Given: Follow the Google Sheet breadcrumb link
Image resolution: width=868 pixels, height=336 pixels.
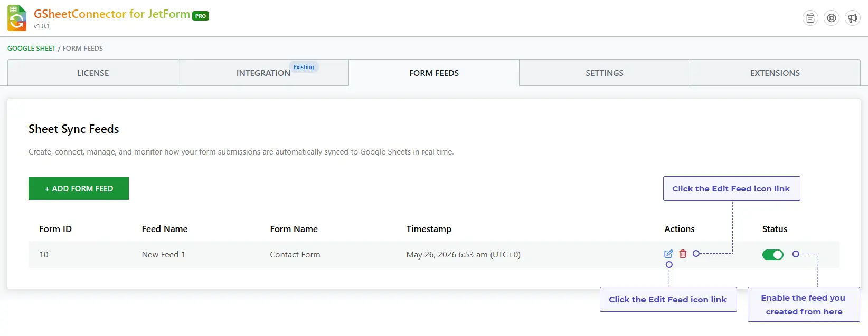Looking at the screenshot, I should click(32, 48).
